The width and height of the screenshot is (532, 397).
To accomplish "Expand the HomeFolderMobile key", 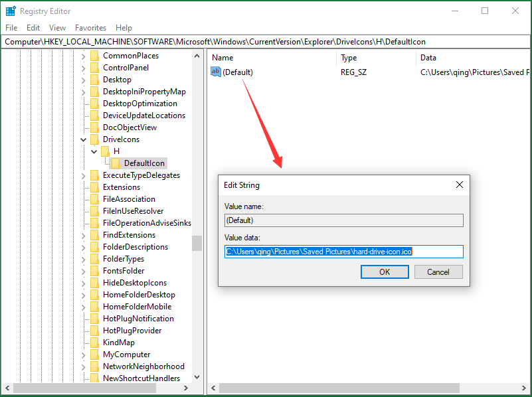I will coord(84,307).
